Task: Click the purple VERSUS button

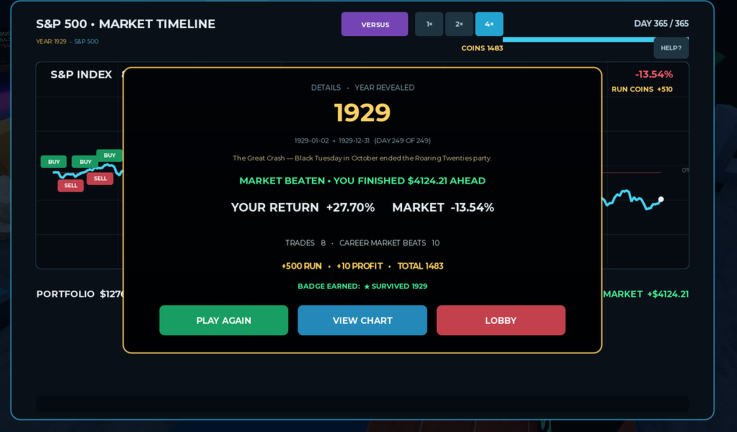Action: [375, 24]
